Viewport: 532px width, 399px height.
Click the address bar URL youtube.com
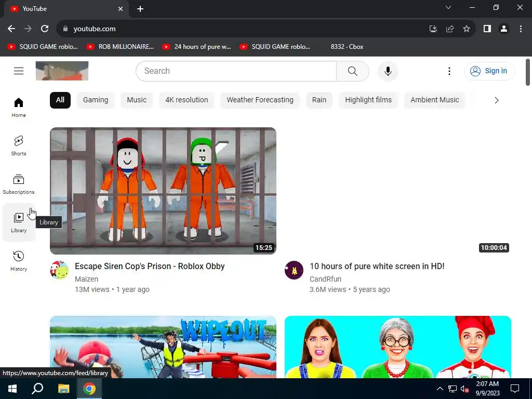(x=95, y=29)
